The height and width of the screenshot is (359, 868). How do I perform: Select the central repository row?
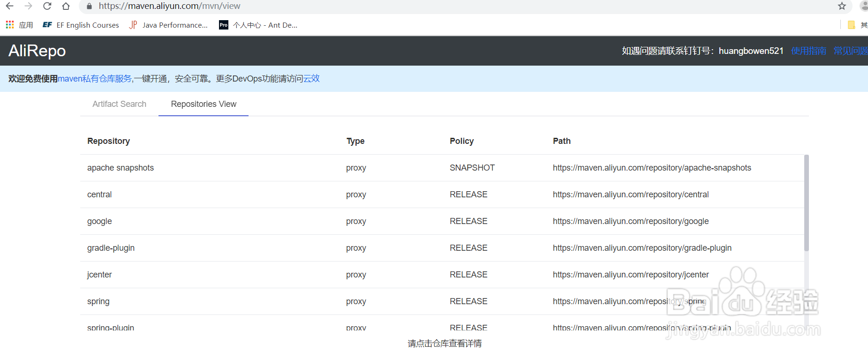tap(442, 194)
